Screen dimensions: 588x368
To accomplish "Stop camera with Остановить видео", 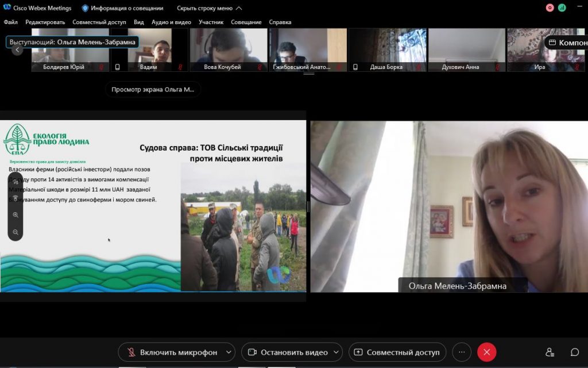I will 288,352.
